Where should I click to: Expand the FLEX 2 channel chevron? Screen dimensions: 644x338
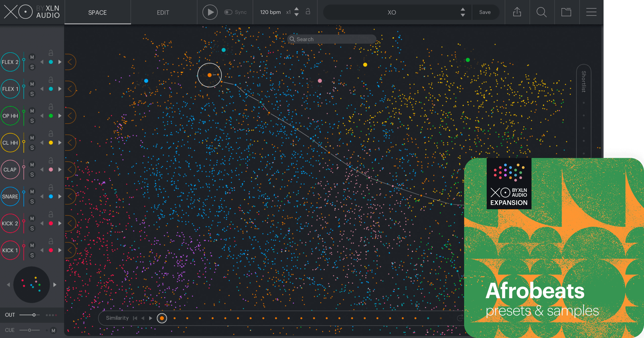(x=70, y=62)
